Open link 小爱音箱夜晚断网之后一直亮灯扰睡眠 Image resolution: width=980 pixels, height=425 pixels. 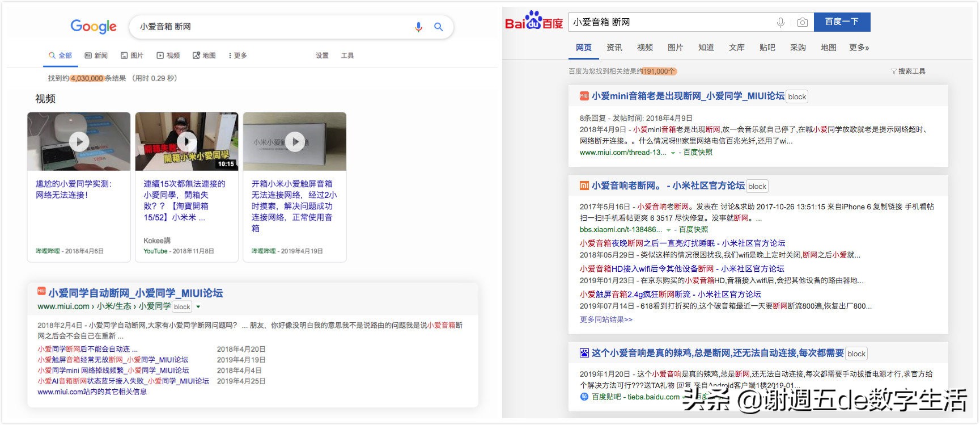point(682,243)
